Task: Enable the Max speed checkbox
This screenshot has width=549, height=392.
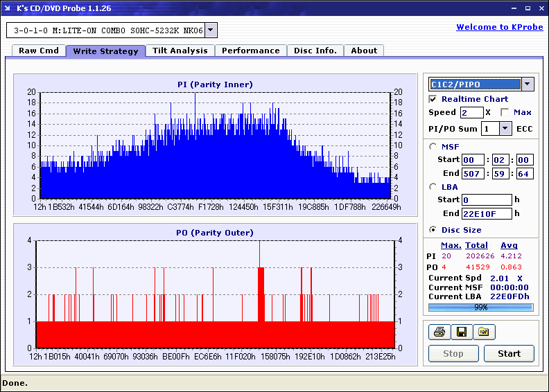Action: (x=504, y=112)
